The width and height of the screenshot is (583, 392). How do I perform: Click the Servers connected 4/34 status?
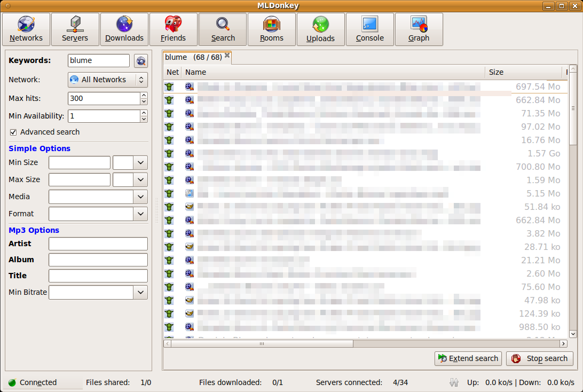(x=362, y=382)
